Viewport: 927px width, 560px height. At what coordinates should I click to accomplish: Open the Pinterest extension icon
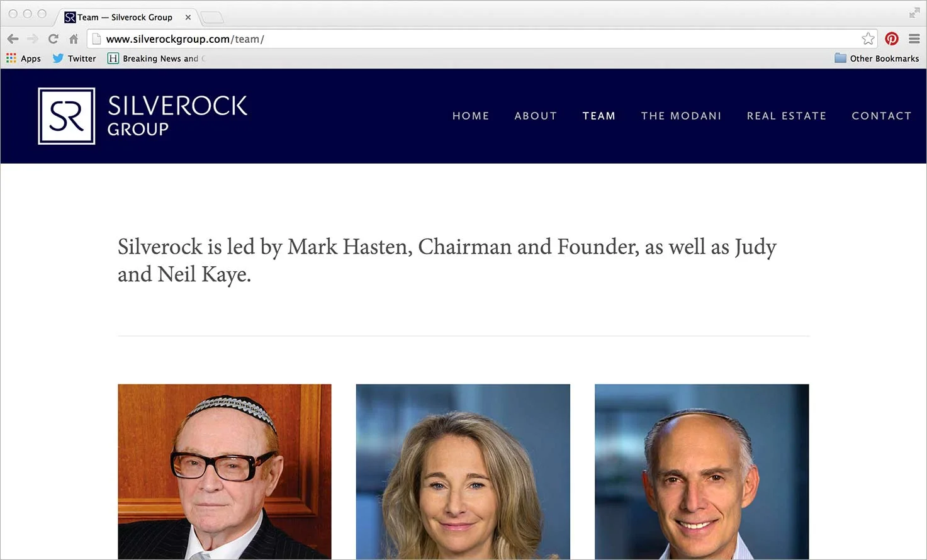click(892, 39)
